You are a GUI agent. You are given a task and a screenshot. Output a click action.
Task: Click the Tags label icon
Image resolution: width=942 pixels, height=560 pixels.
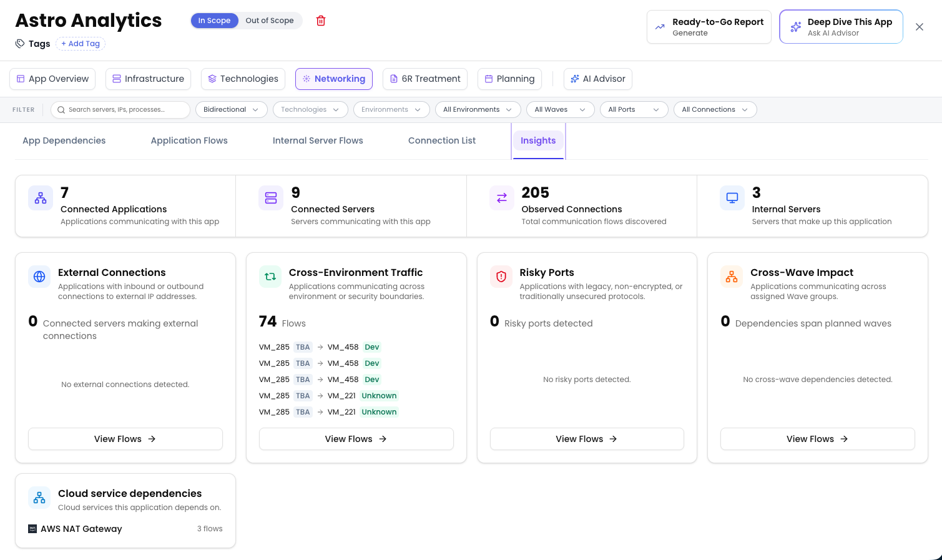(20, 44)
